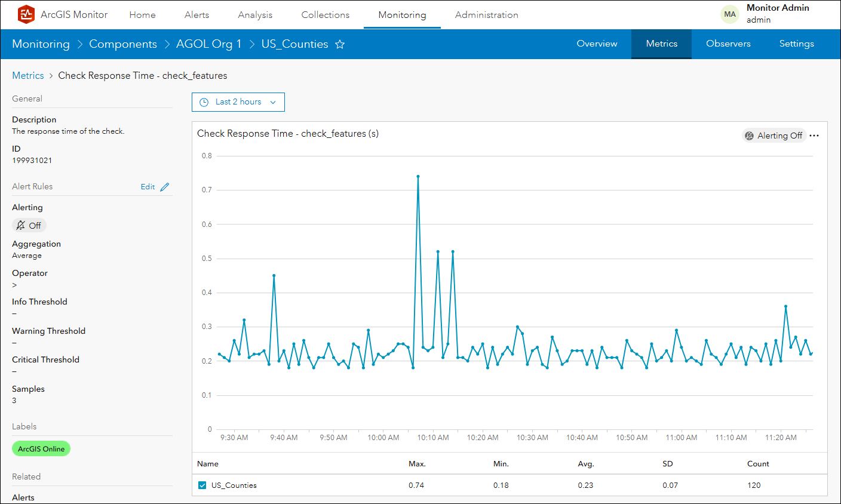841x504 pixels.
Task: Favorite US_Counties with the star icon
Action: 340,44
